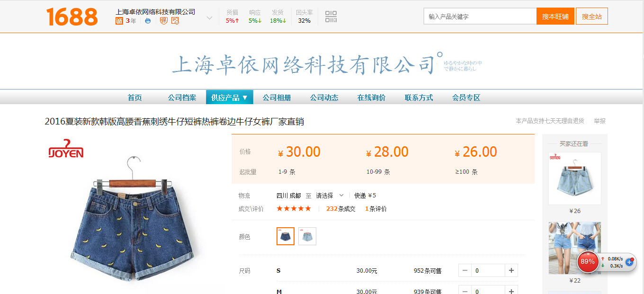Decrease size S quantity with minus

(x=465, y=271)
